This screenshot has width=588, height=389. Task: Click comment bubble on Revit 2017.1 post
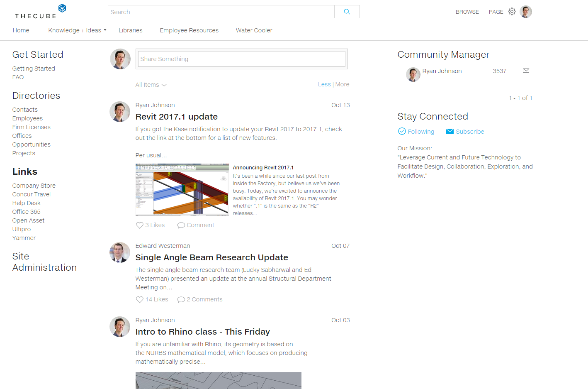point(181,225)
